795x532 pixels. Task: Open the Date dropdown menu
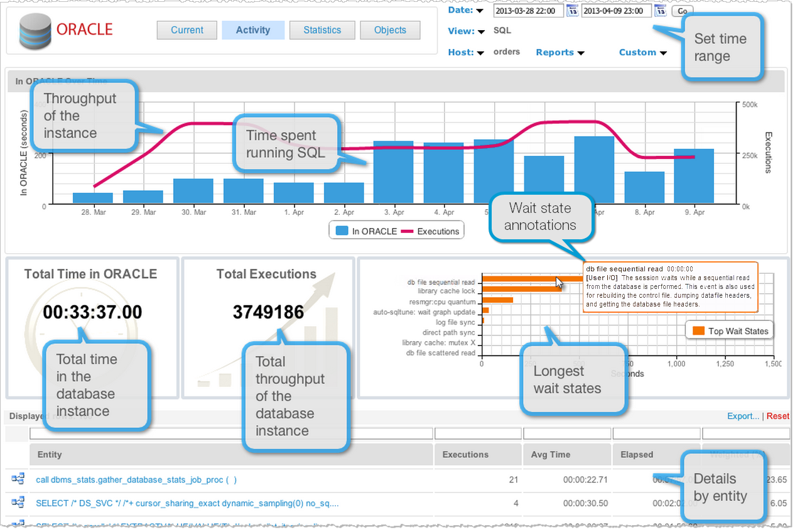tap(465, 10)
